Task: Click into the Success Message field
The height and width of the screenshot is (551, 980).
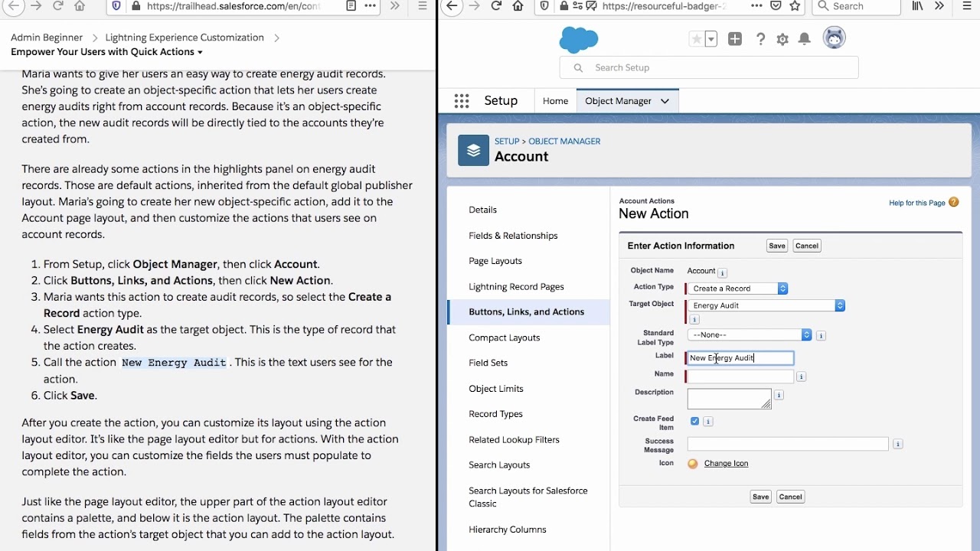Action: 788,444
